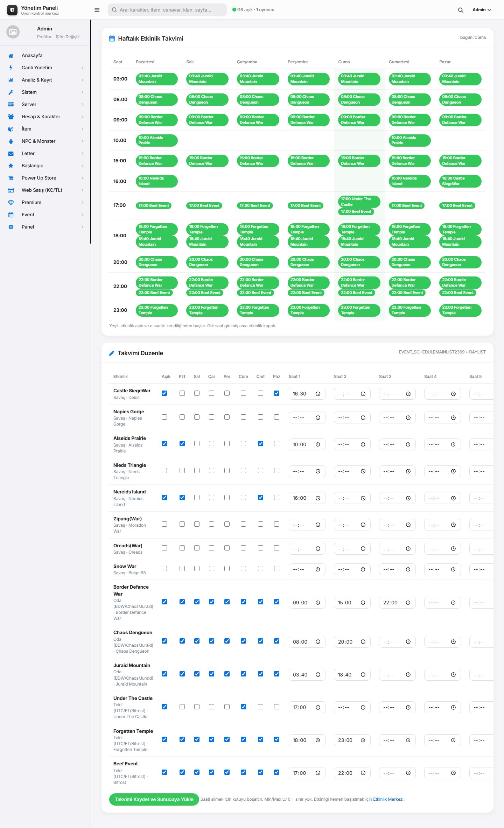The width and height of the screenshot is (504, 828).
Task: Click the Server stack icon
Action: point(11,105)
